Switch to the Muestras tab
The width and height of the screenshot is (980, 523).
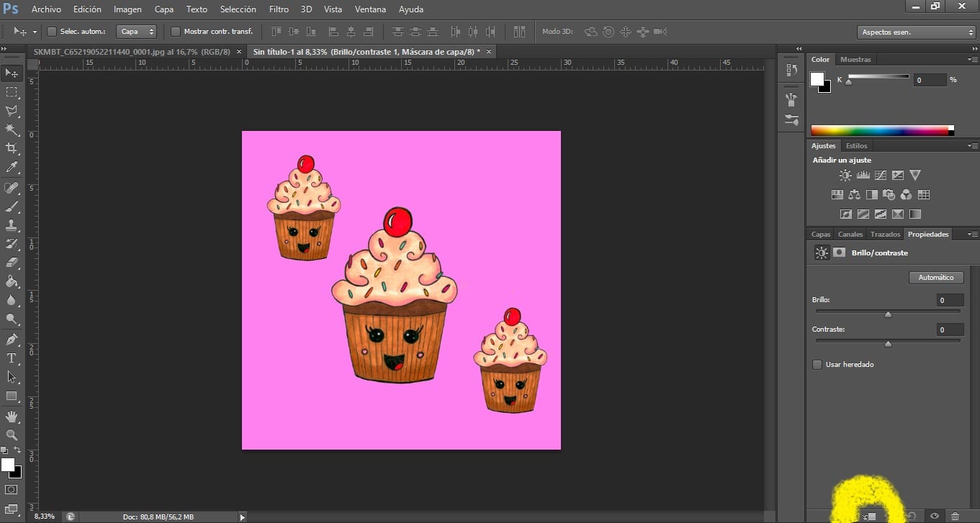point(855,60)
